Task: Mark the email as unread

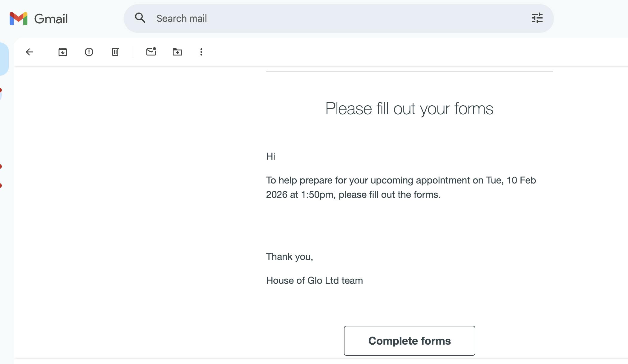Action: [151, 52]
